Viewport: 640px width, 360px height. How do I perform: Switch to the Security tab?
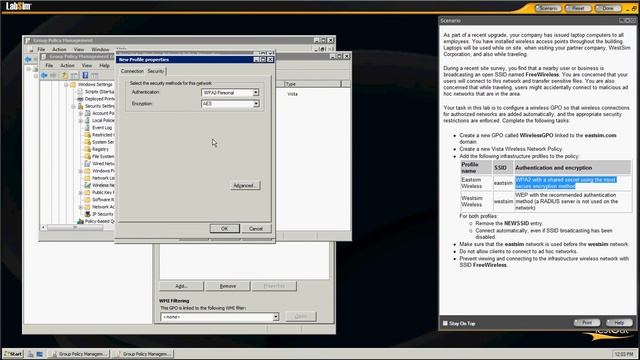coord(156,71)
